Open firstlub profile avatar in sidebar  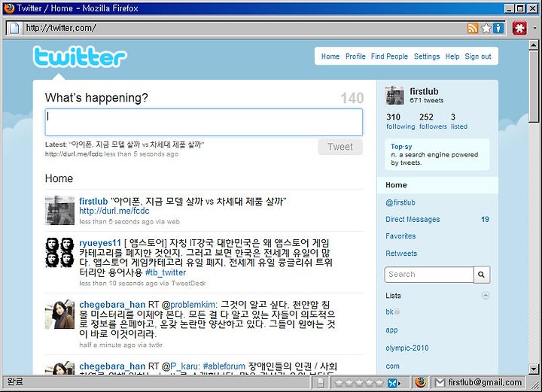[x=394, y=96]
